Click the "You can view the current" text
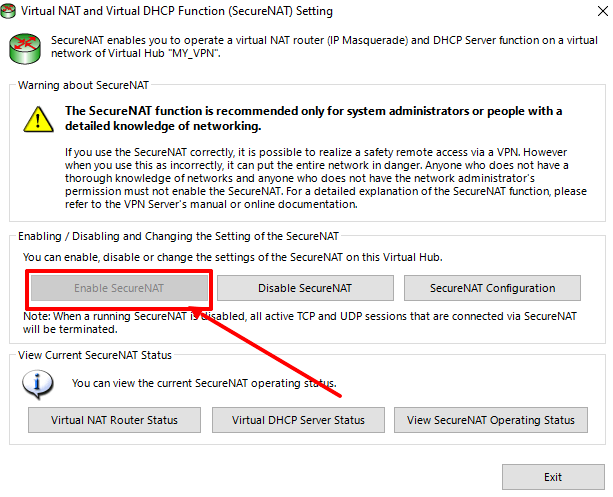Viewport: 613px width, 497px height. click(x=204, y=382)
